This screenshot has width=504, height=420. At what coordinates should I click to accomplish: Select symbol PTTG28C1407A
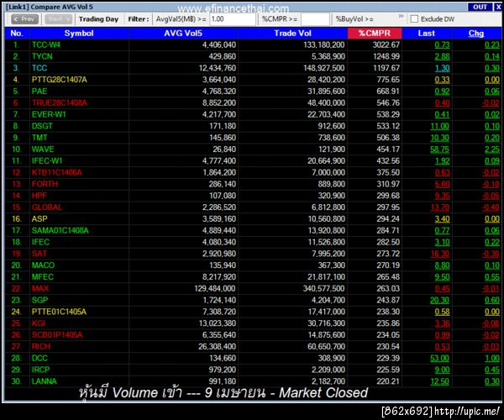(60, 80)
